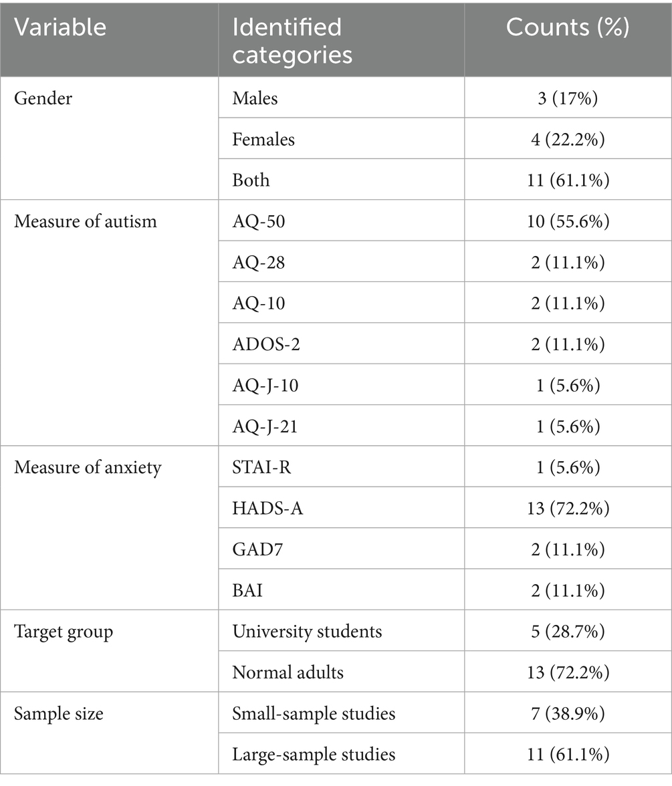This screenshot has width=672, height=786.
Task: Select the Gender row label
Action: point(43,98)
